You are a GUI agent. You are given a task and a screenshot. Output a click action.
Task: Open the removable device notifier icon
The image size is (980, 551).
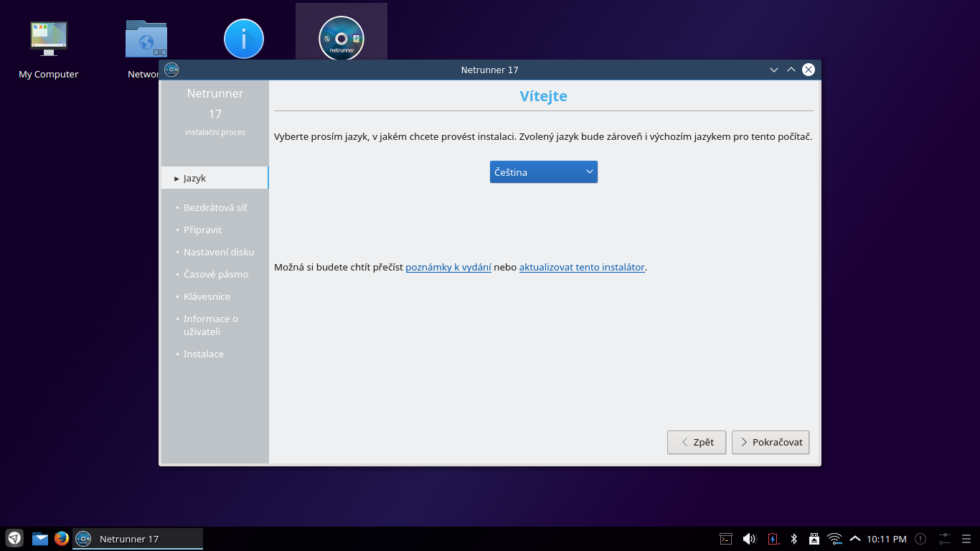[x=814, y=539]
